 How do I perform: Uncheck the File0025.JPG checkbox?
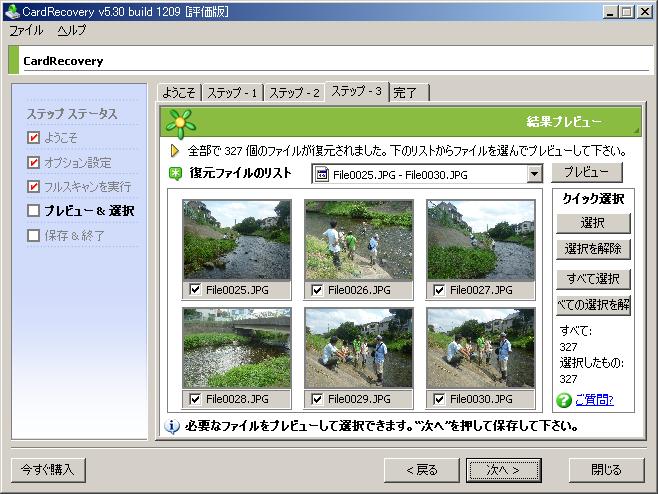click(195, 290)
